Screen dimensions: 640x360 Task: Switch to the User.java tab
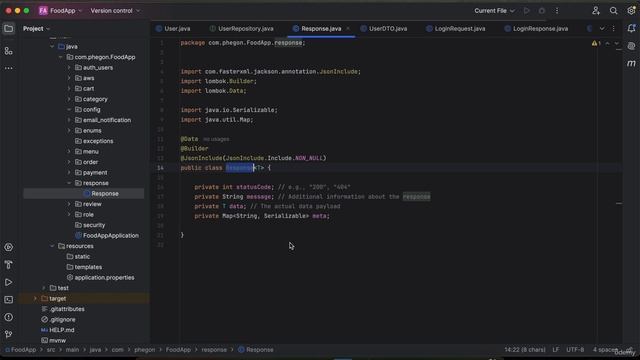173,29
